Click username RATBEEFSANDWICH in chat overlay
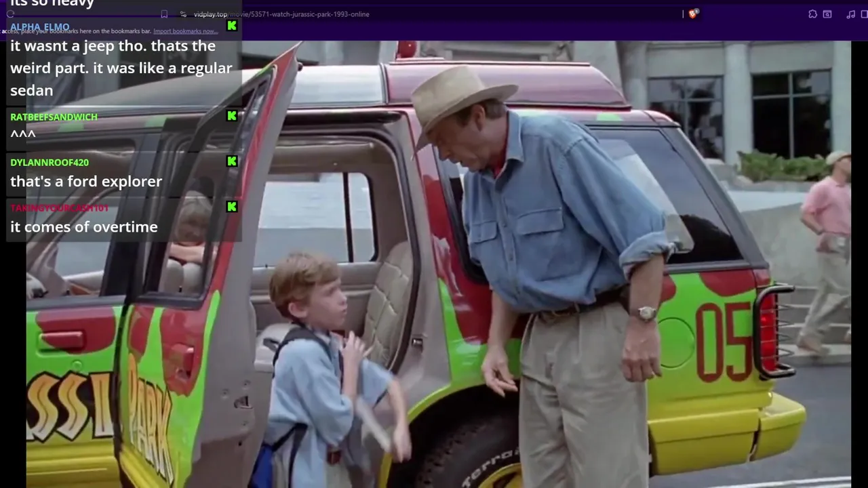This screenshot has height=488, width=868. click(x=54, y=117)
